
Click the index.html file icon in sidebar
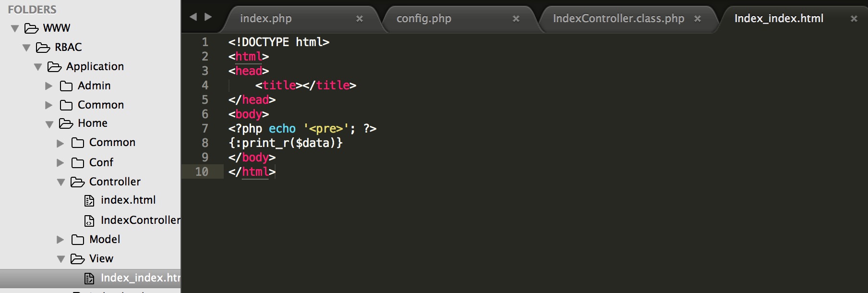pyautogui.click(x=89, y=201)
